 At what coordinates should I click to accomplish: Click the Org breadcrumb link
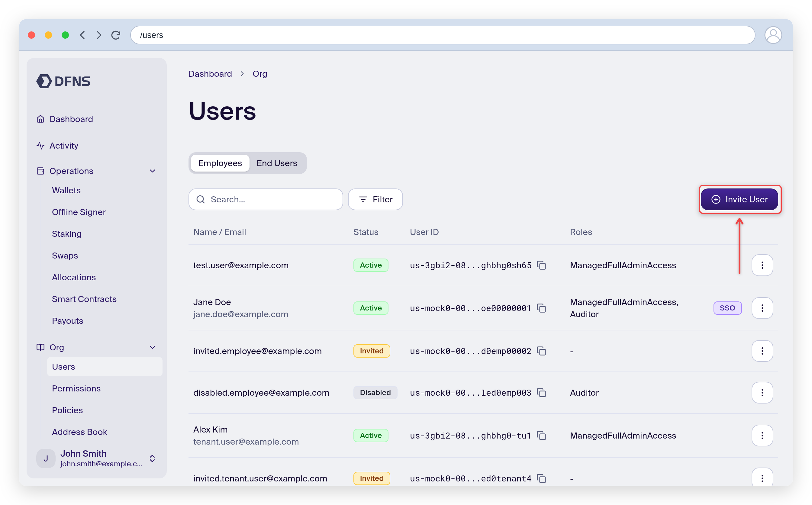[x=259, y=74]
